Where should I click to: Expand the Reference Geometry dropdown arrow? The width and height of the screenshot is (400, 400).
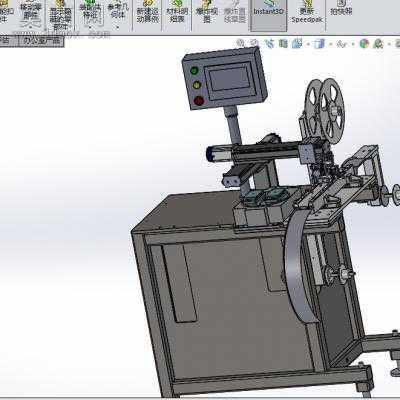pyautogui.click(x=117, y=27)
